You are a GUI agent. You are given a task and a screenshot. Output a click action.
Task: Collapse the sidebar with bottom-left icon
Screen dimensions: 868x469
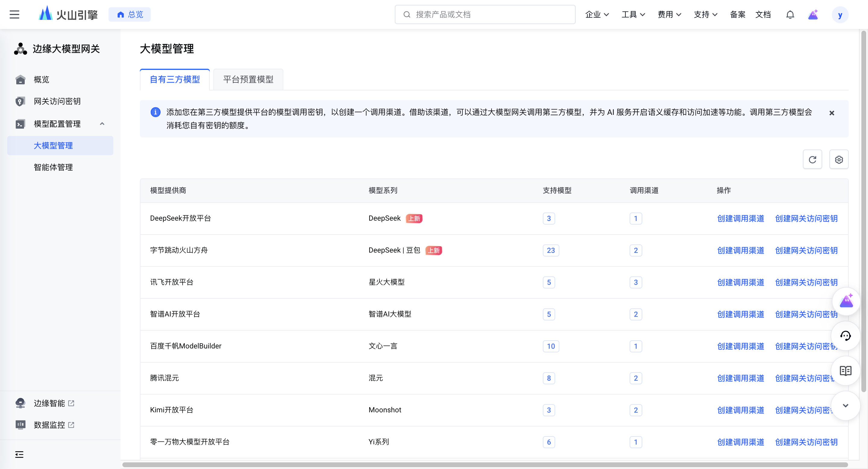(19, 454)
